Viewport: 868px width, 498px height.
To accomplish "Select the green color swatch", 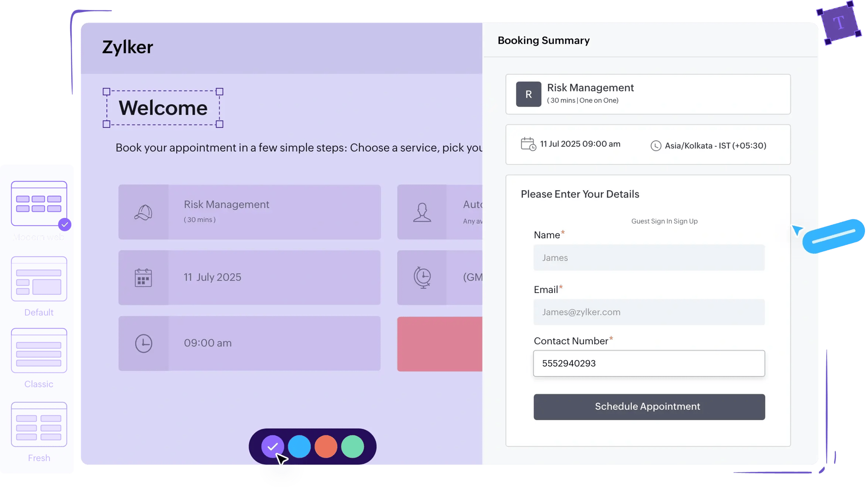I will coord(352,447).
